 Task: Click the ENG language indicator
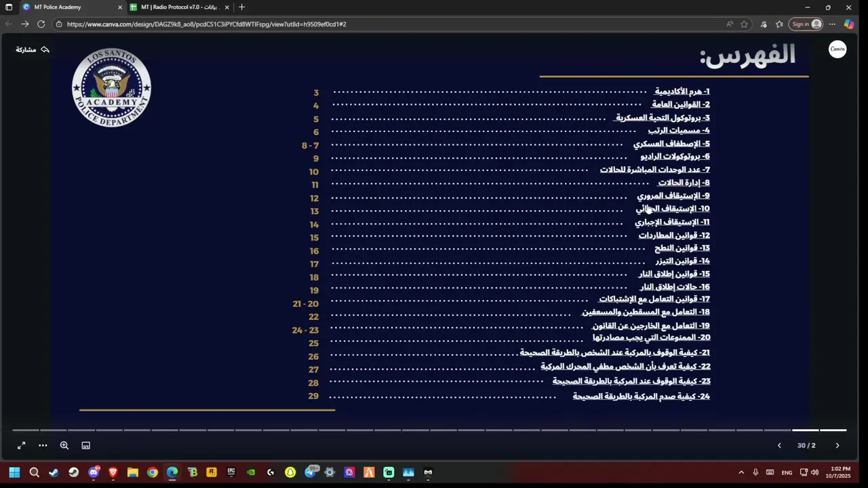pyautogui.click(x=787, y=472)
